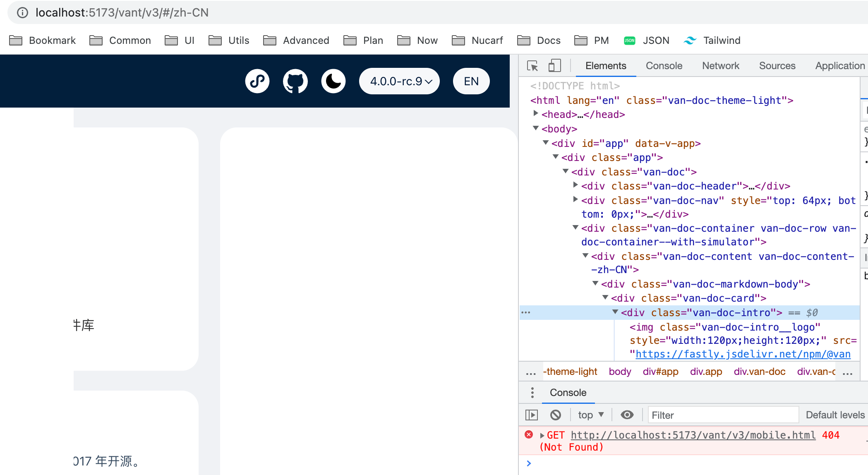Enable the inspect element picker
This screenshot has height=475, width=868.
[533, 65]
